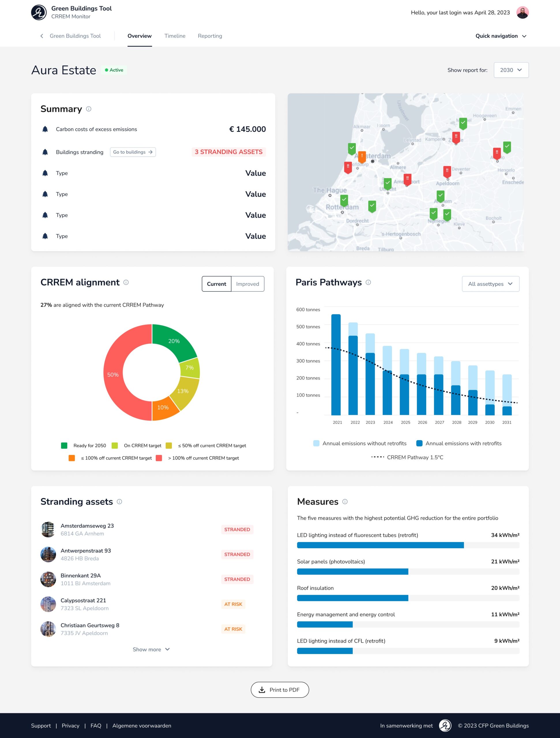Switch to the Timeline tab
560x738 pixels.
[x=174, y=36]
